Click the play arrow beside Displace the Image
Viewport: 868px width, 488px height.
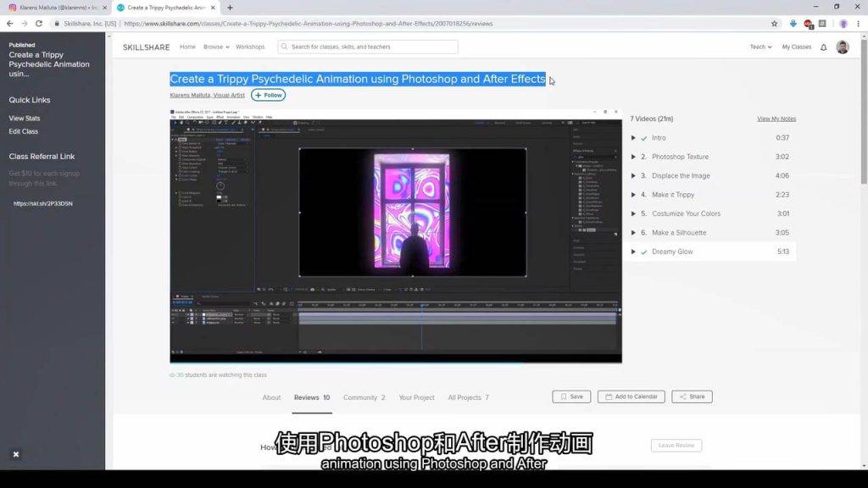point(633,175)
